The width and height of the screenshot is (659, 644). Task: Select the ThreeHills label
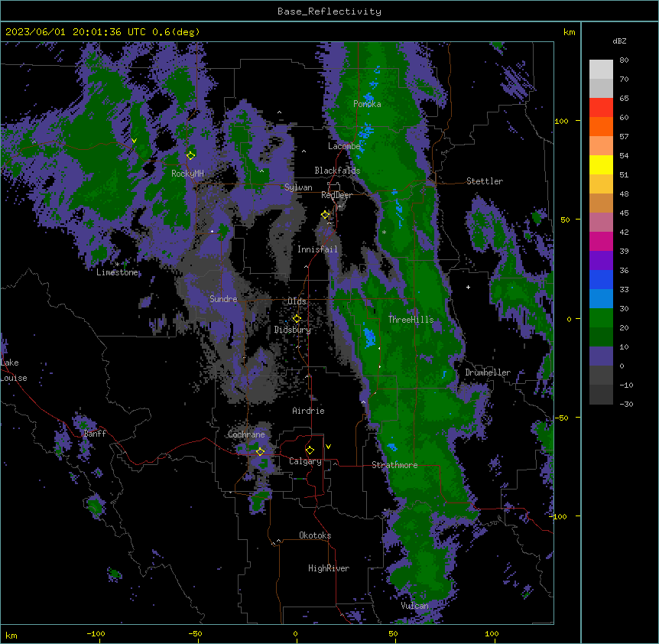pos(411,320)
